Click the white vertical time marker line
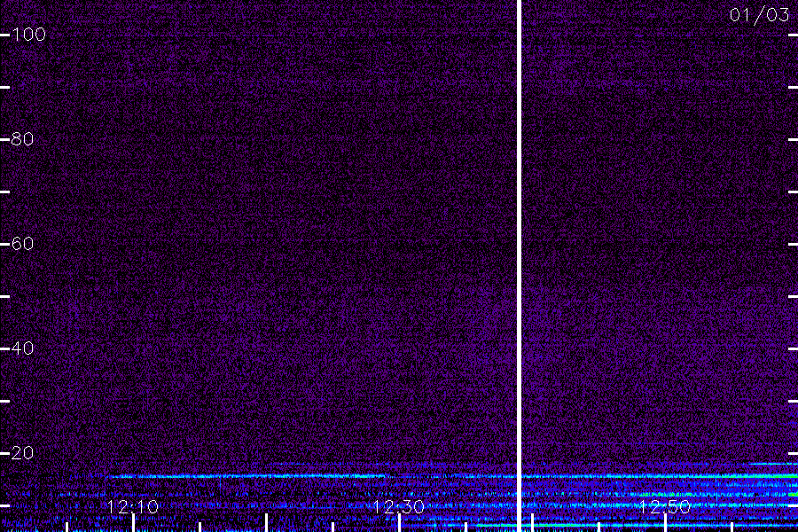The width and height of the screenshot is (798, 532). click(519, 266)
